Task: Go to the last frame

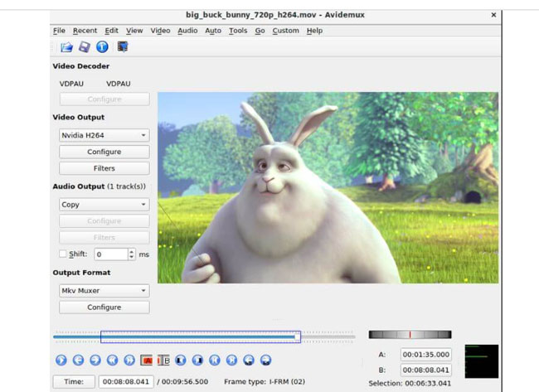Action: (231, 360)
